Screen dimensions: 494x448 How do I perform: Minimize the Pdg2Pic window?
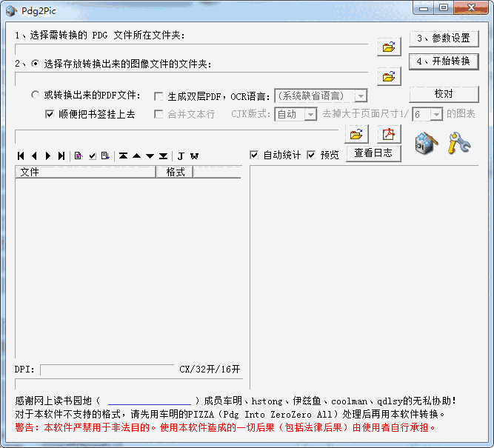coord(424,7)
